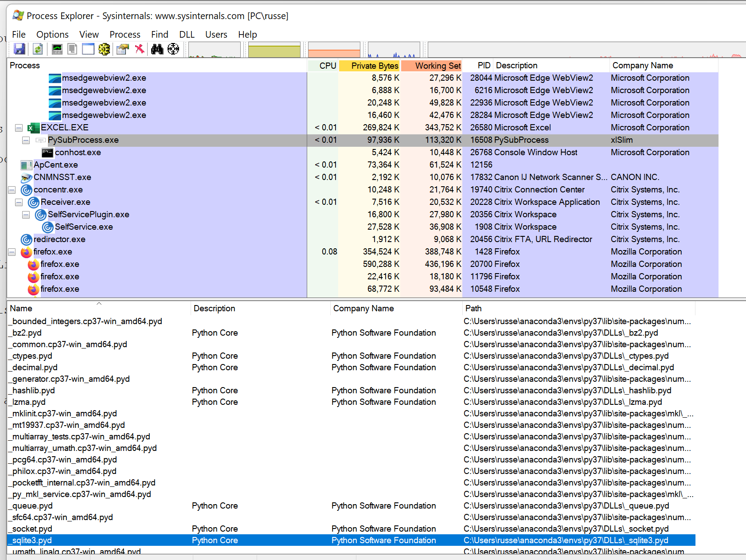
Task: Open the Help menu
Action: [x=247, y=35]
